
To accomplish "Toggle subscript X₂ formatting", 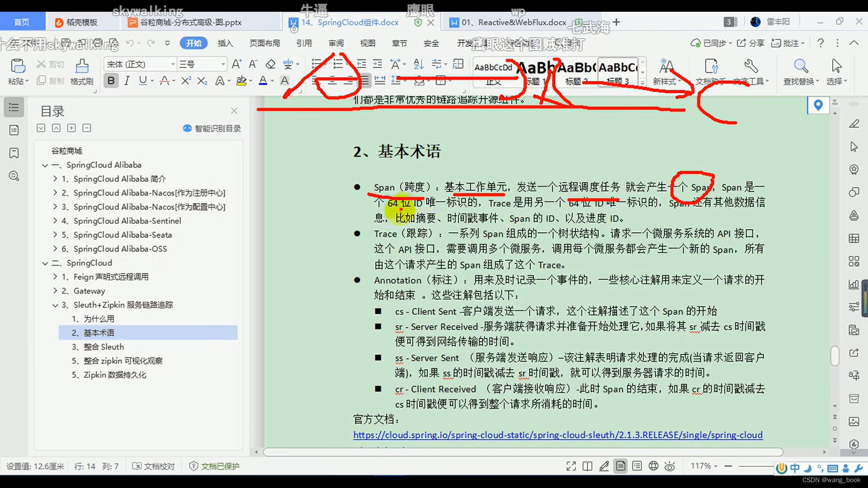I will [202, 81].
